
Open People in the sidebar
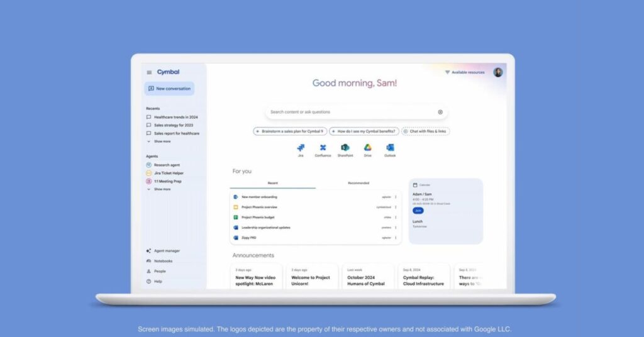(156, 272)
